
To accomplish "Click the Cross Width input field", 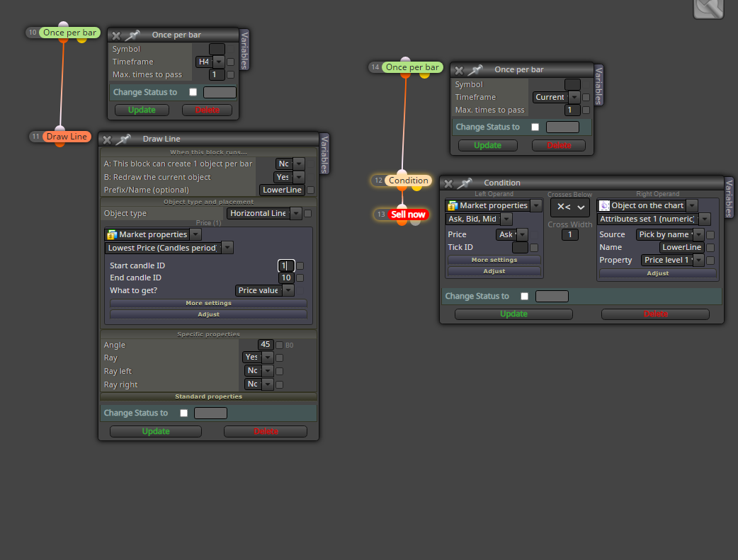I will pyautogui.click(x=569, y=235).
